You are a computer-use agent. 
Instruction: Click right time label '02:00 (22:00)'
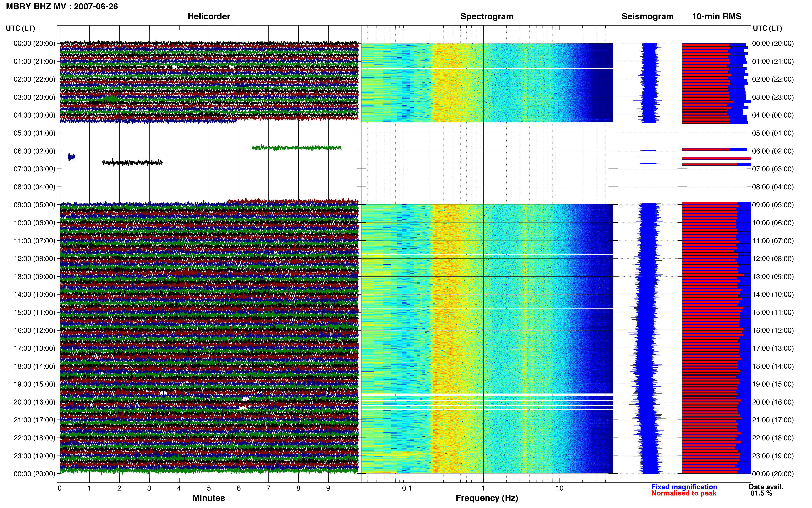coord(773,79)
